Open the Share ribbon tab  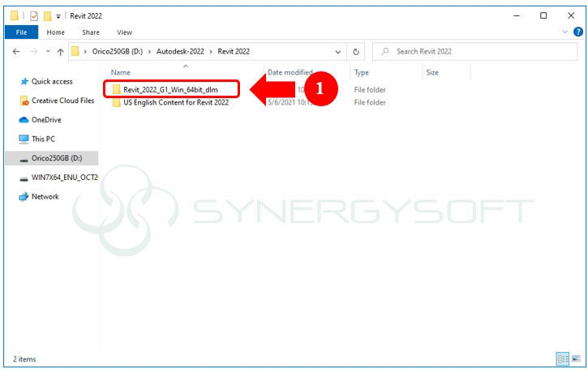91,32
